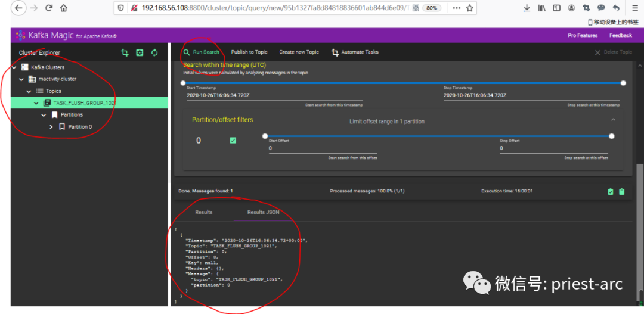Click the shield tracking protection icon
This screenshot has width=644, height=314.
[x=120, y=8]
